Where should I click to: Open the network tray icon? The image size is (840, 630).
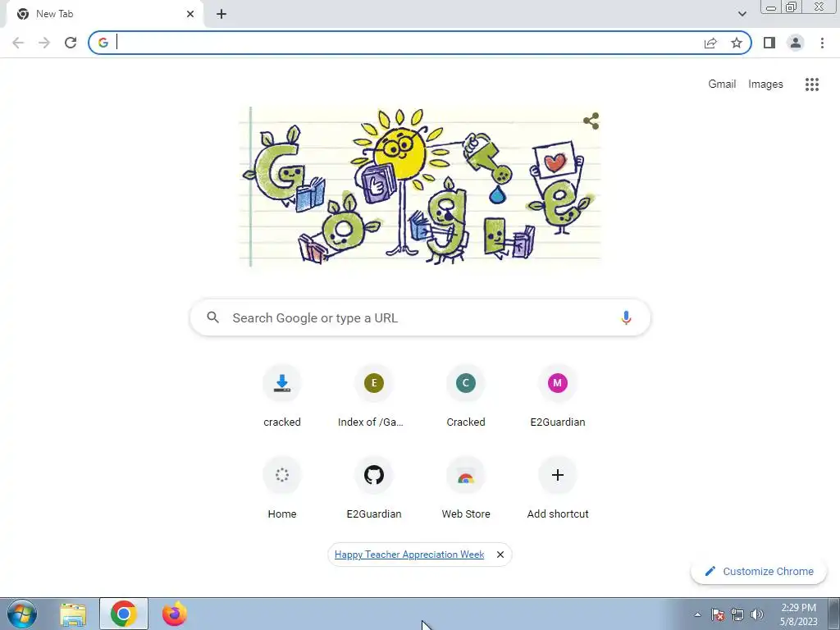pos(737,614)
